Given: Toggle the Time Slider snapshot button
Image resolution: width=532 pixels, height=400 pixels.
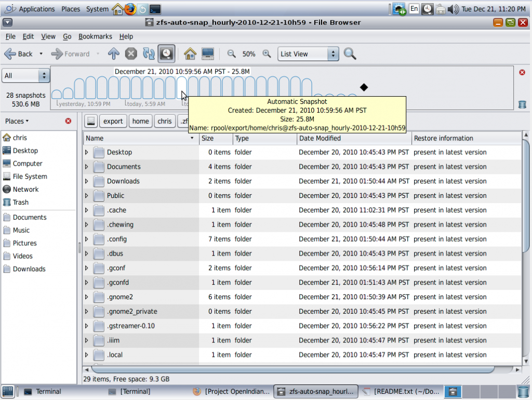Looking at the screenshot, I should click(x=166, y=54).
